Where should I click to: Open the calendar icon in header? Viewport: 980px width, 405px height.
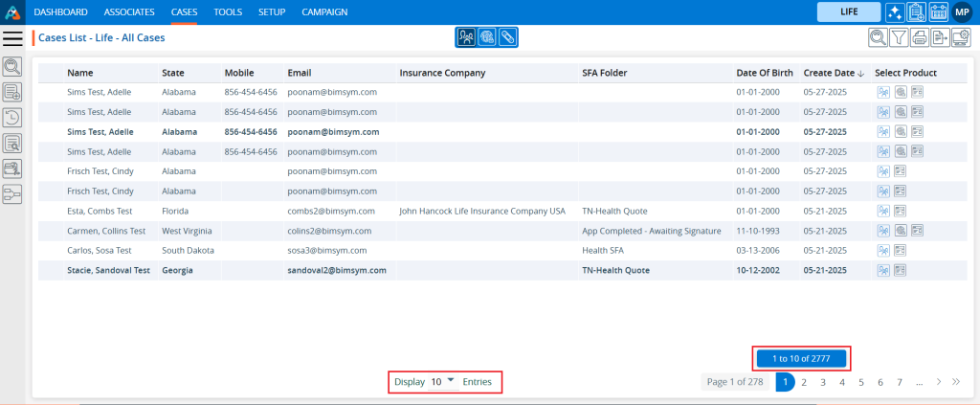938,11
